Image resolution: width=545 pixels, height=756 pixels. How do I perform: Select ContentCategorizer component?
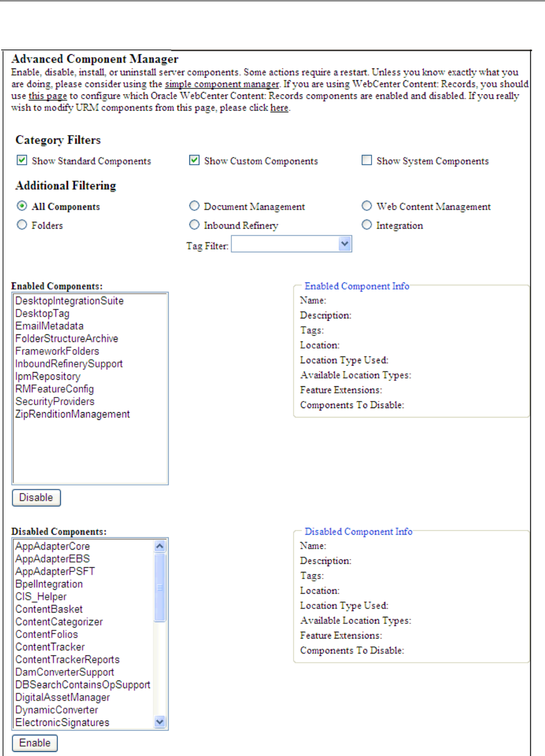(x=59, y=622)
